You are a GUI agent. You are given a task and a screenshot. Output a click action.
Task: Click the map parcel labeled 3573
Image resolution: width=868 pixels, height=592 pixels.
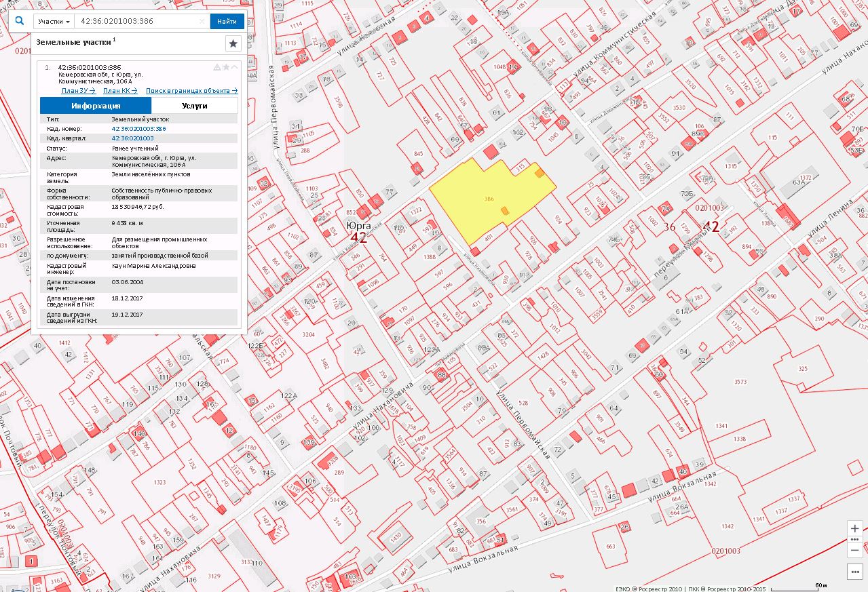741,383
